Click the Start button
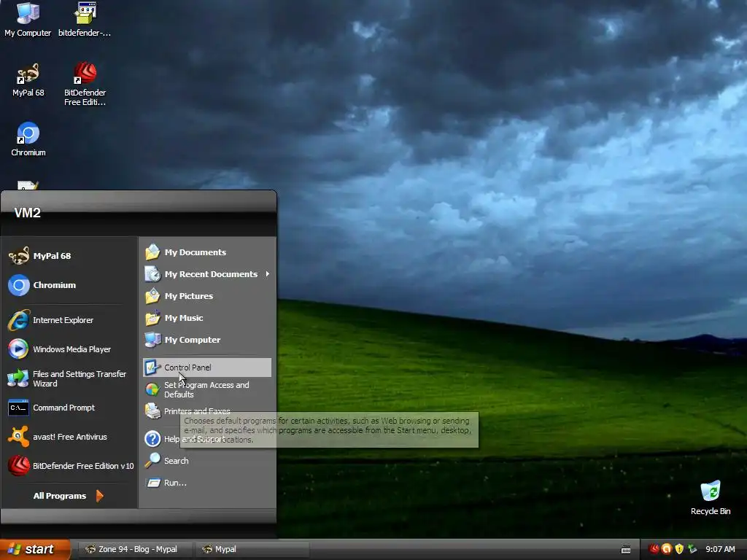 35,549
